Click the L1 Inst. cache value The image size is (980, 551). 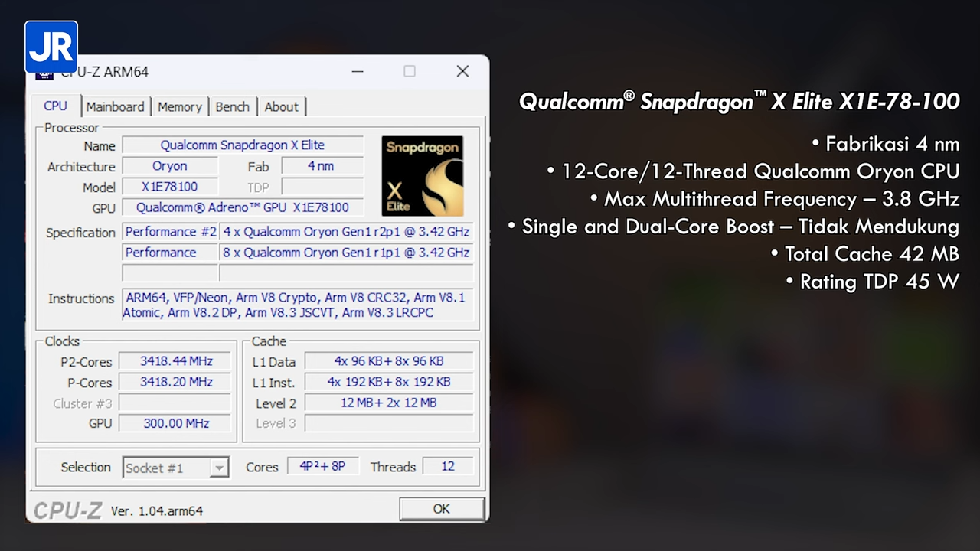coord(389,382)
